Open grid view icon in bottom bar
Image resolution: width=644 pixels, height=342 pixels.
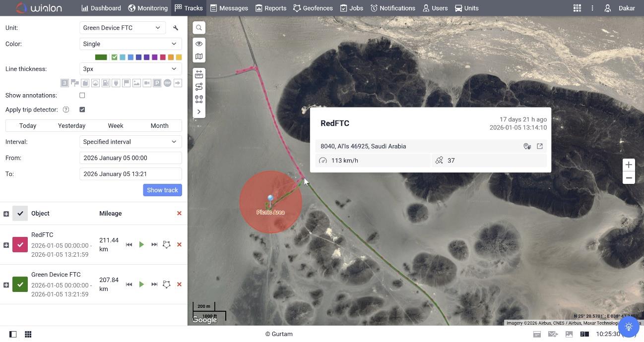[x=28, y=334]
